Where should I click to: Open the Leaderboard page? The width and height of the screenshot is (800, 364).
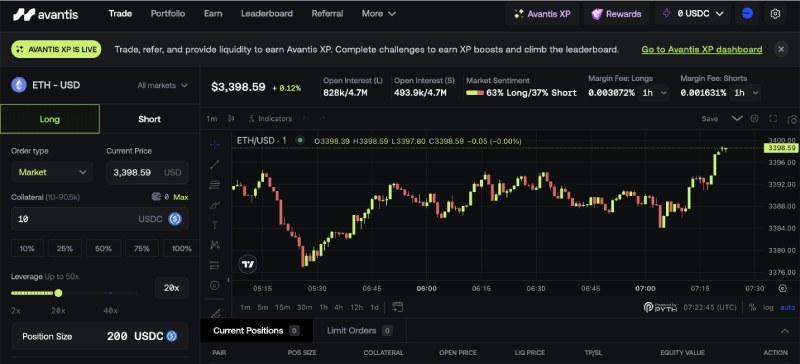[267, 14]
